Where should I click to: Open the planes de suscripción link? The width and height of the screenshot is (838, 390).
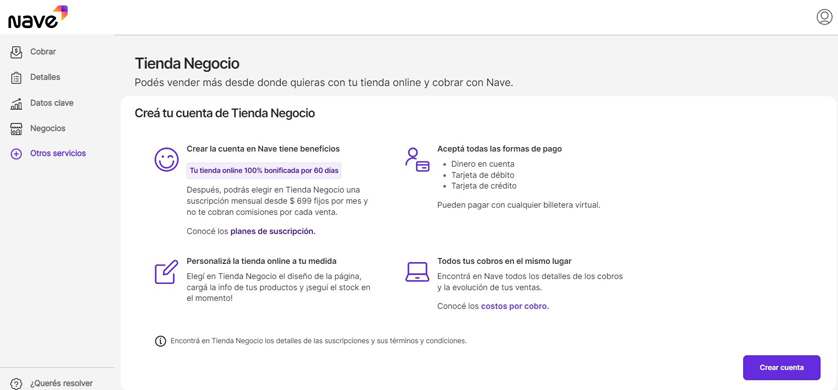(273, 231)
